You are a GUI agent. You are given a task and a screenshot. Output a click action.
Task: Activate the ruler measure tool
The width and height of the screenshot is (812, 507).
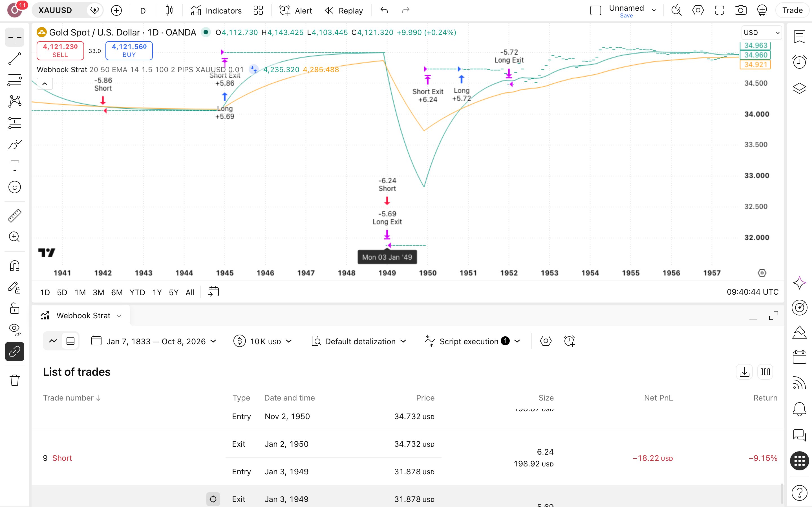tap(14, 215)
